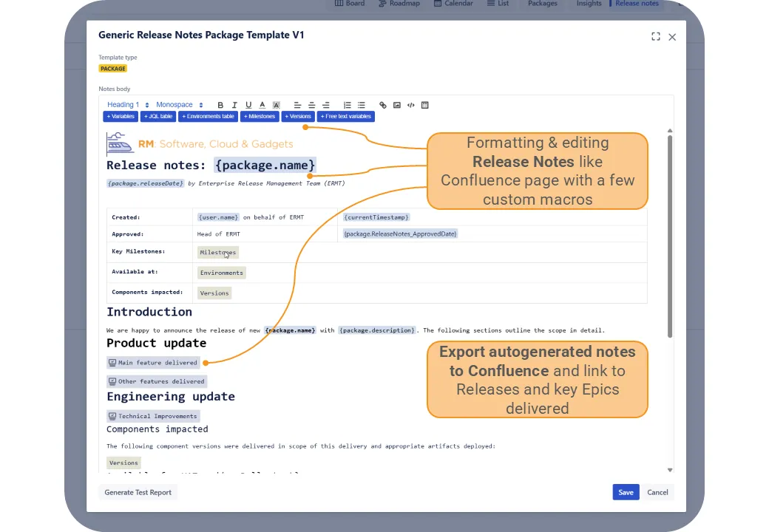Image resolution: width=769 pixels, height=532 pixels.
Task: Add a JQL table macro
Action: click(158, 117)
